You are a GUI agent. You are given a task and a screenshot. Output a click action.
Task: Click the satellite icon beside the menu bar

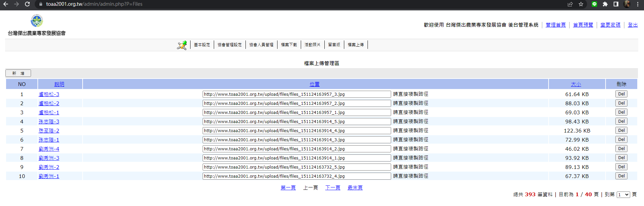point(182,45)
